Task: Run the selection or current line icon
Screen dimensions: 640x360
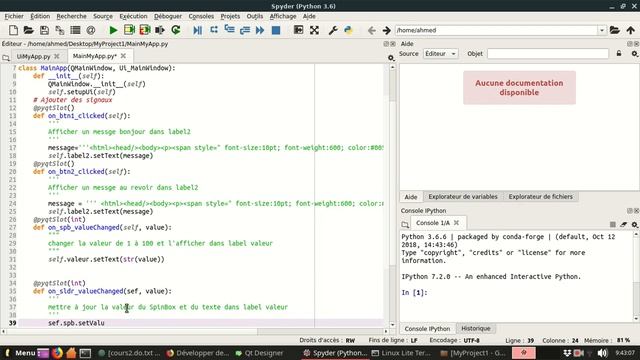Action: pos(160,30)
